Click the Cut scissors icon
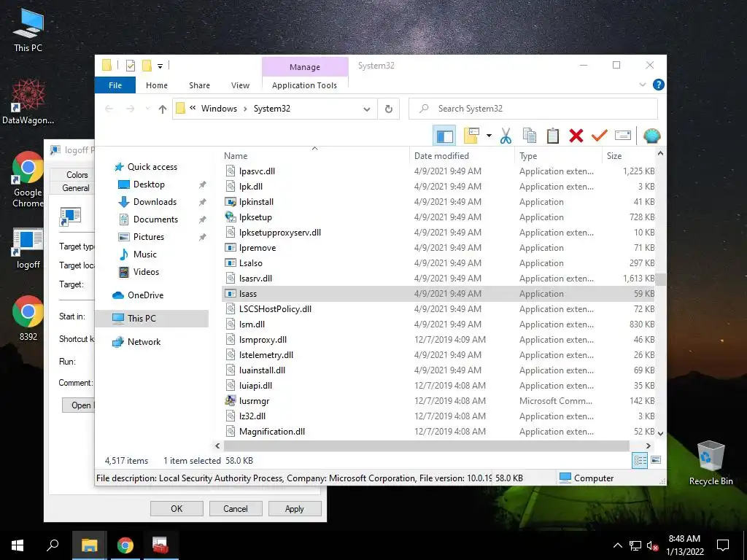 pos(506,136)
